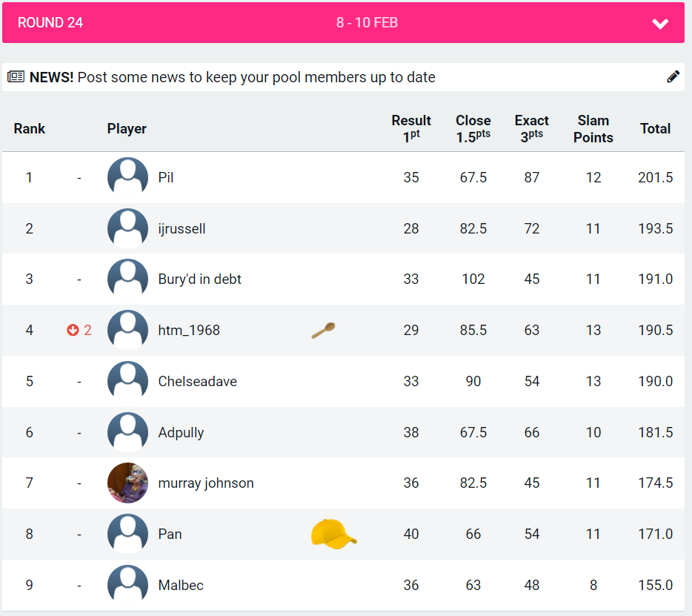
Task: Sort by the Exact 3pts column header
Action: tap(531, 127)
